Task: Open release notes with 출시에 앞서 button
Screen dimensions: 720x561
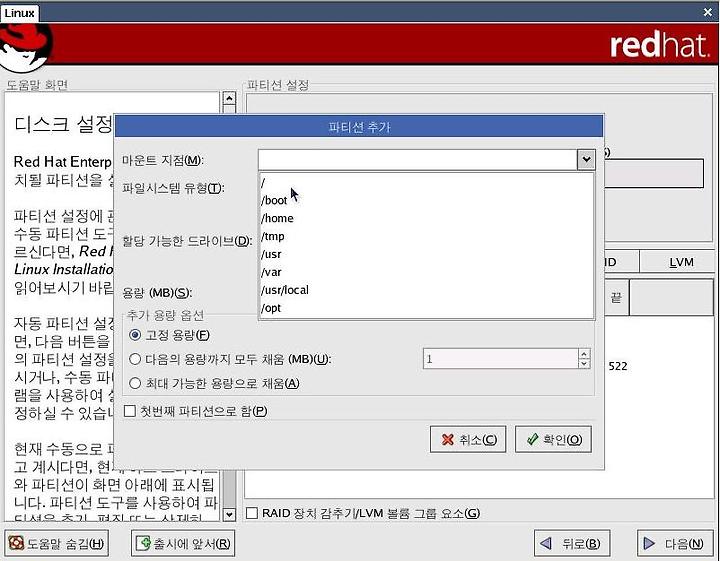Action: pos(183,544)
